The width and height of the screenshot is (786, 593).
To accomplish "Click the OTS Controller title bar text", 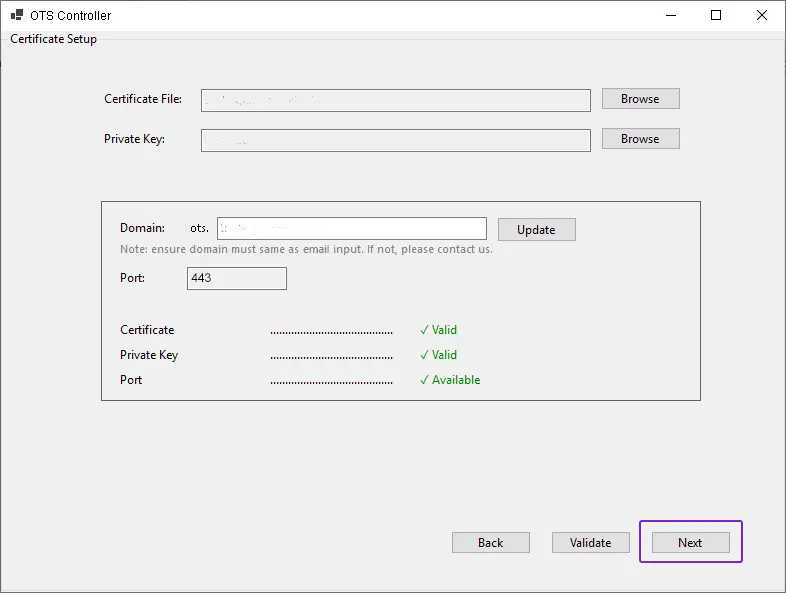I will [x=71, y=16].
